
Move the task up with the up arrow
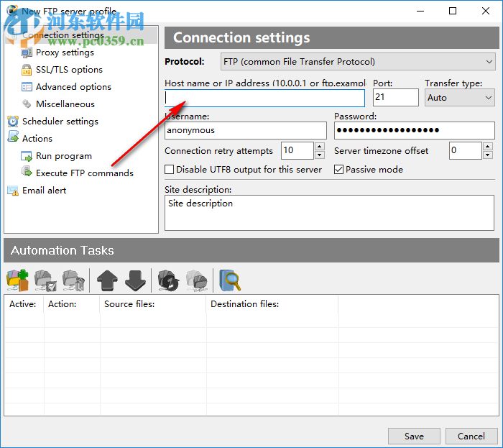coord(107,280)
